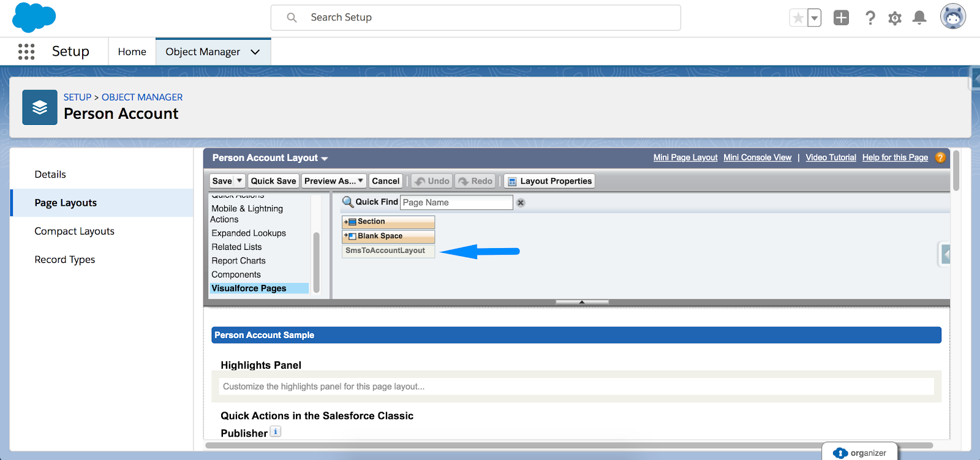Image resolution: width=980 pixels, height=460 pixels.
Task: Follow the OBJECT MANAGER breadcrumb link
Action: [x=142, y=97]
